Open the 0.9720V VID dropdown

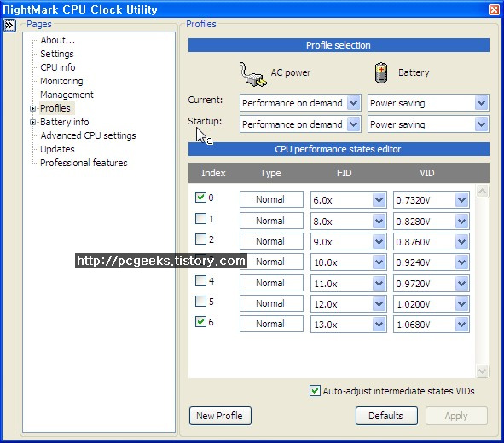[x=462, y=284]
